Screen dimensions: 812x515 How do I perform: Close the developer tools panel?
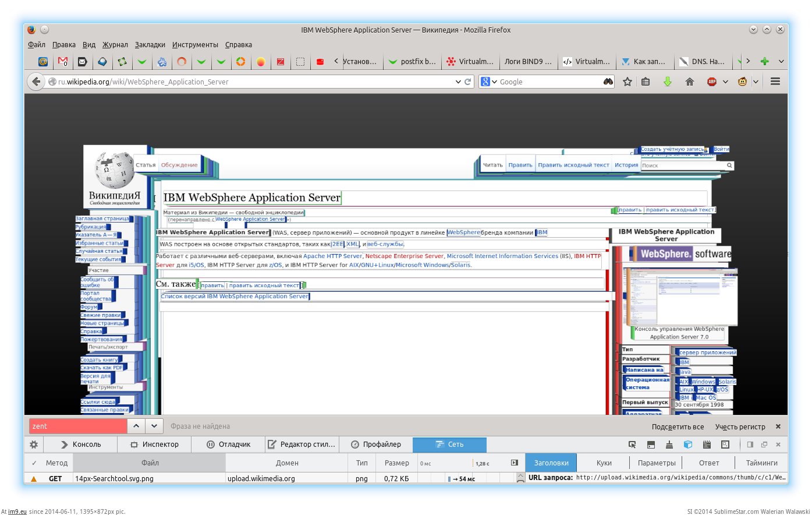(x=778, y=444)
